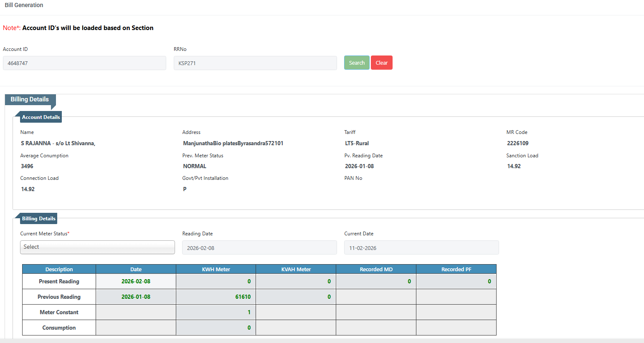Image resolution: width=644 pixels, height=343 pixels.
Task: Click the Previous Reading date cell
Action: (x=136, y=297)
